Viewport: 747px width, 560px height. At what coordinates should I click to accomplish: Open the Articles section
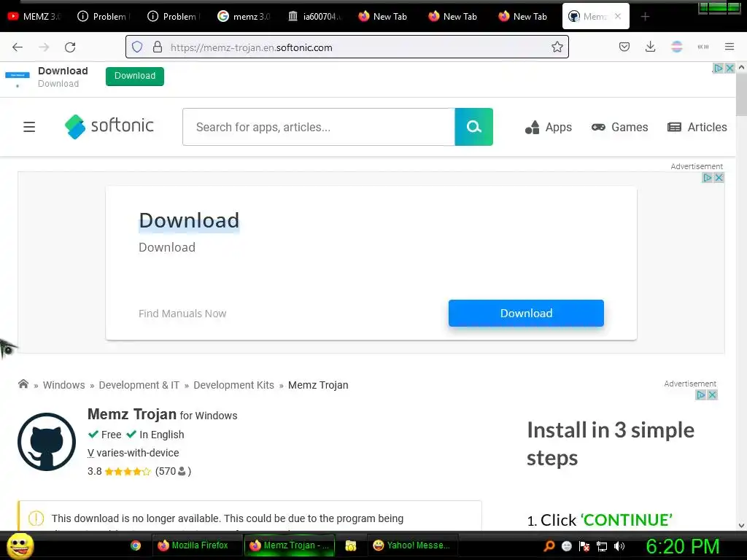(697, 127)
